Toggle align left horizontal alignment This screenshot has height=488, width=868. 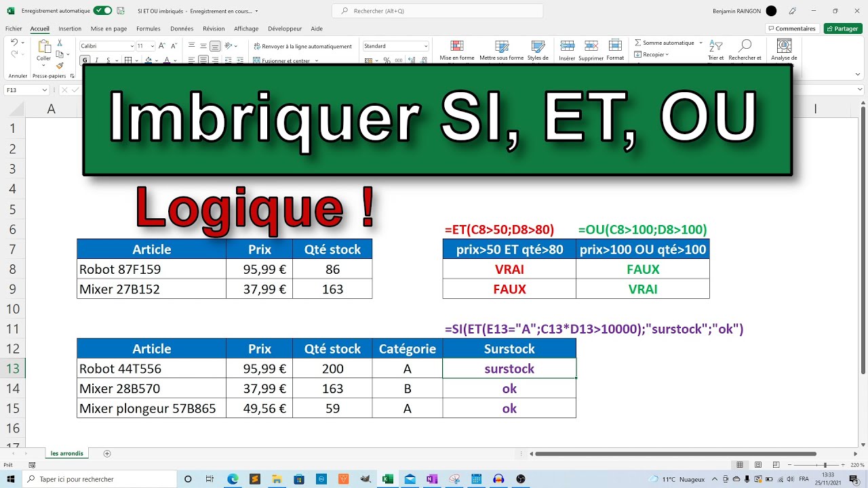(x=192, y=60)
